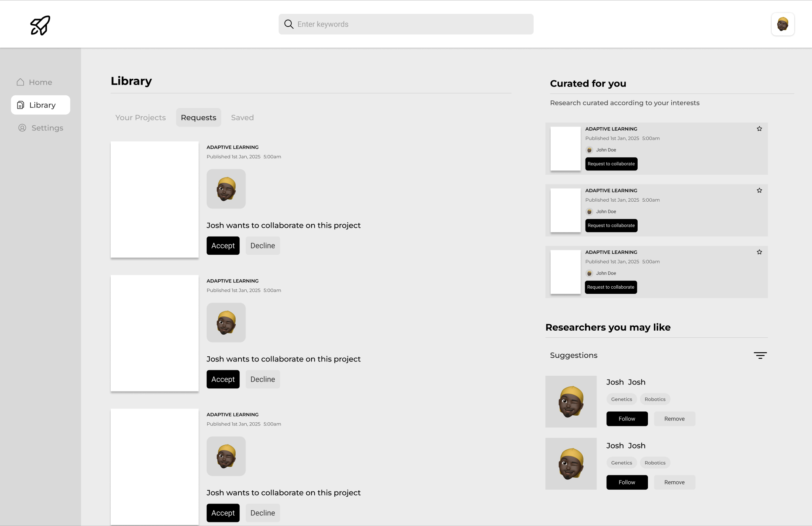
Task: Open the Suggestions filter icon
Action: (760, 355)
